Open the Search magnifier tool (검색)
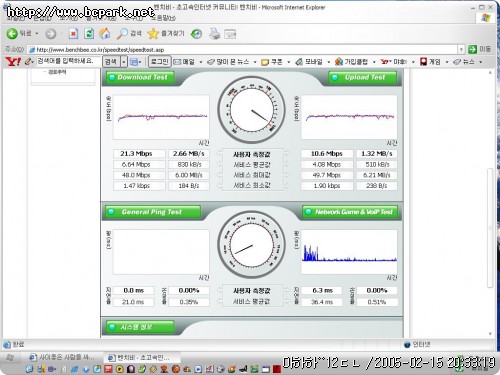This screenshot has width=500, height=375. 129,33
